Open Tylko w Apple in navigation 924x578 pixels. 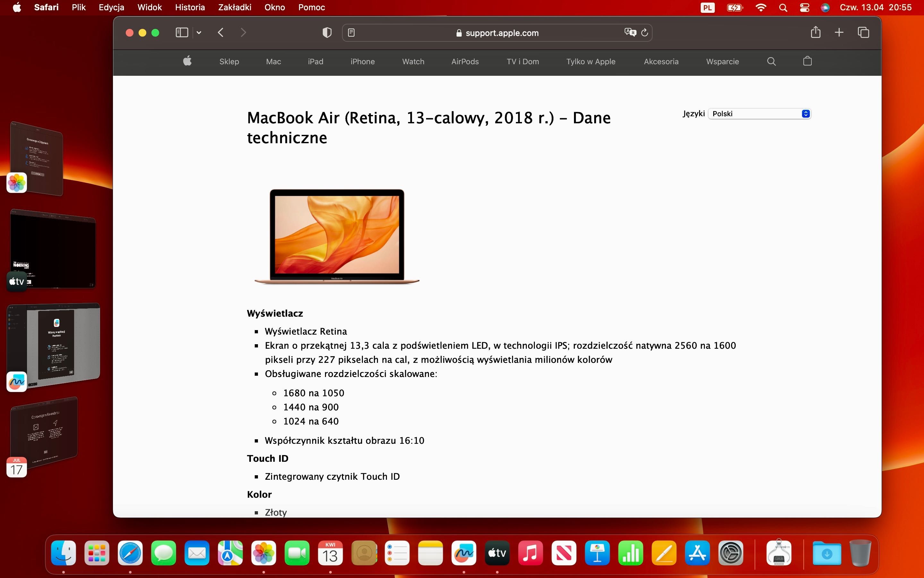coord(591,62)
